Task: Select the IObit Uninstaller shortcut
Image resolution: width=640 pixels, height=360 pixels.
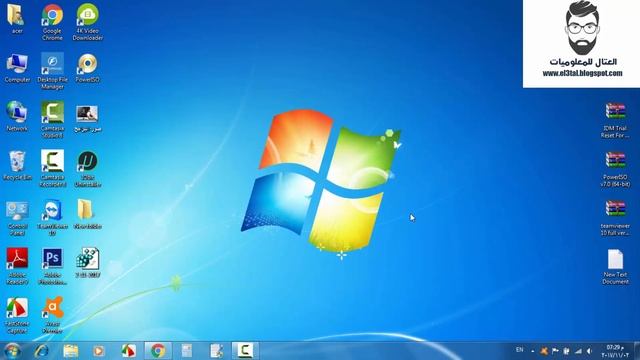Action: 87,169
